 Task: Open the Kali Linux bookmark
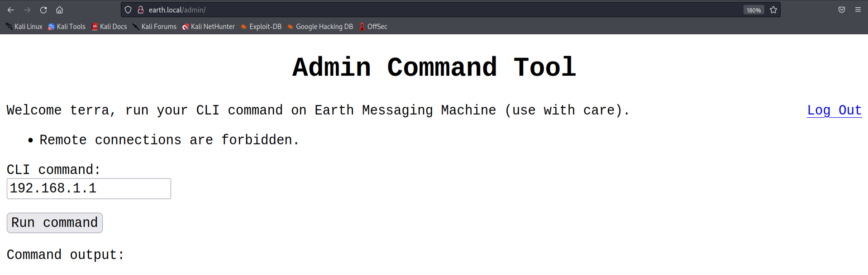click(x=24, y=27)
